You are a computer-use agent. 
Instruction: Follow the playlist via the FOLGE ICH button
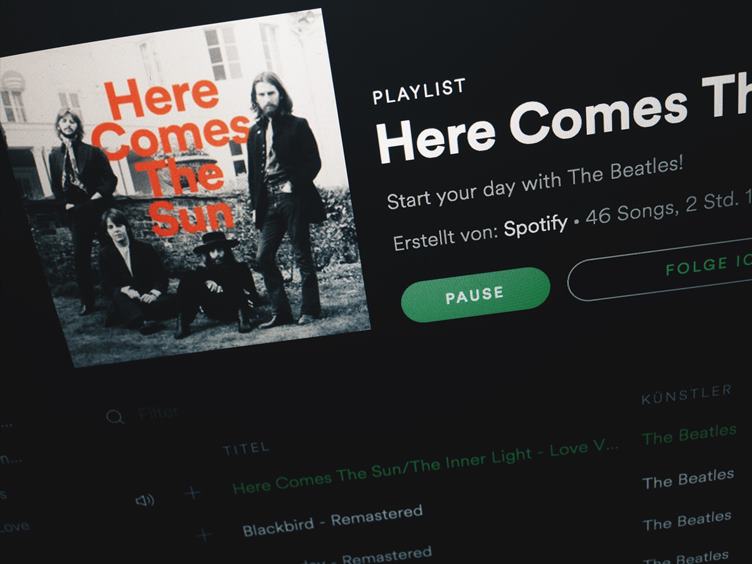[x=660, y=272]
